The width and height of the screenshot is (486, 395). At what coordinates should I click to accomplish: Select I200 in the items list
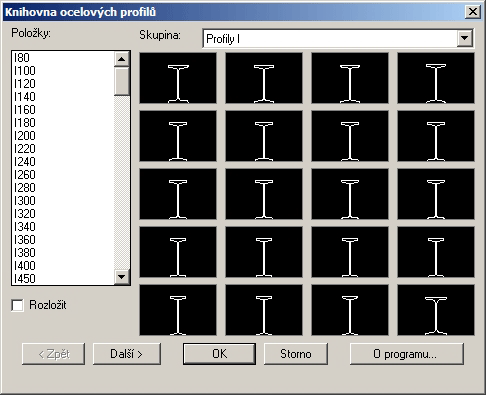(x=25, y=136)
